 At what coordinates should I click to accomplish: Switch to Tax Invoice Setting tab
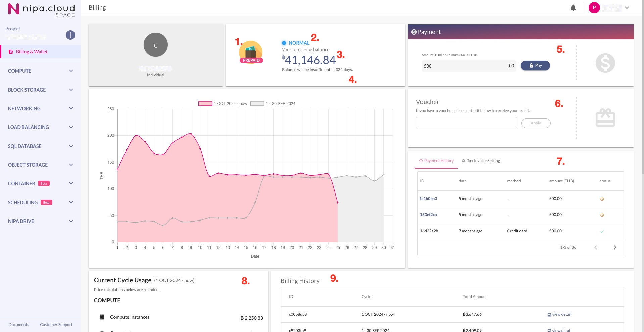tap(481, 161)
